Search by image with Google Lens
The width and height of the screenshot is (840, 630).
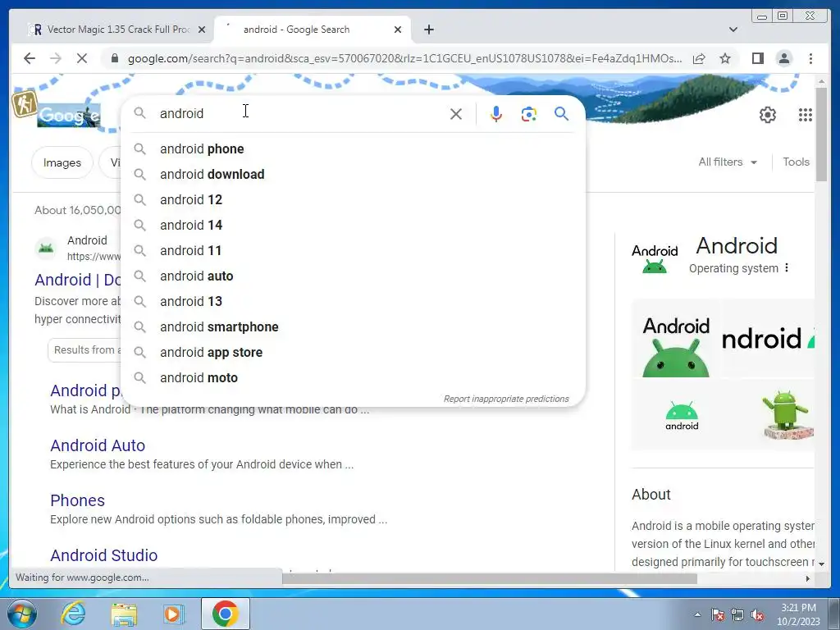pyautogui.click(x=529, y=113)
